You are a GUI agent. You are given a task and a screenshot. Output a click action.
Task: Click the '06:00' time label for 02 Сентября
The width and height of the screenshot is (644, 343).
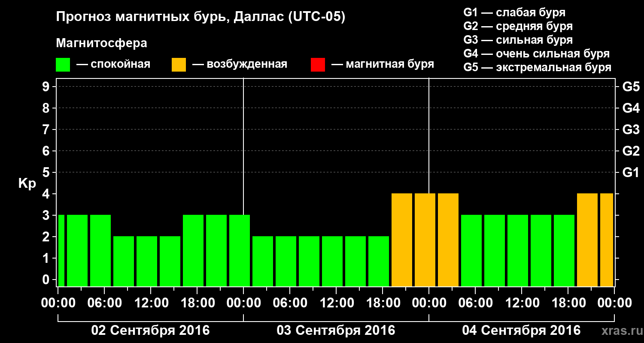pyautogui.click(x=104, y=303)
